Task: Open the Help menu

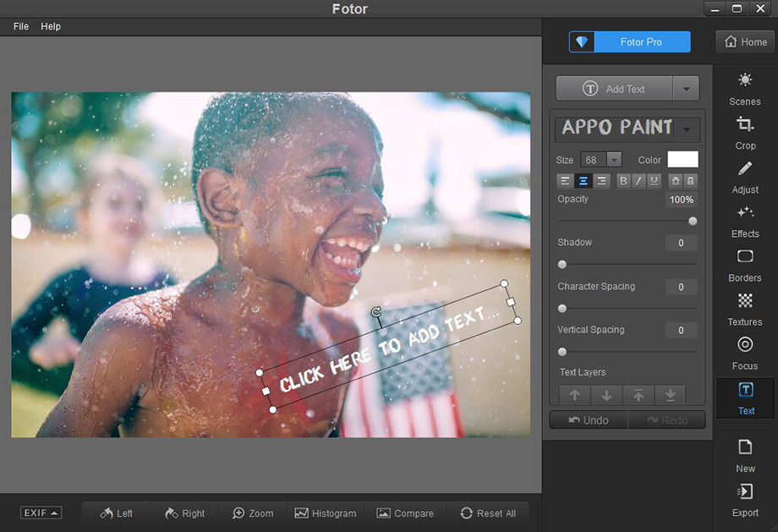Action: click(x=51, y=26)
